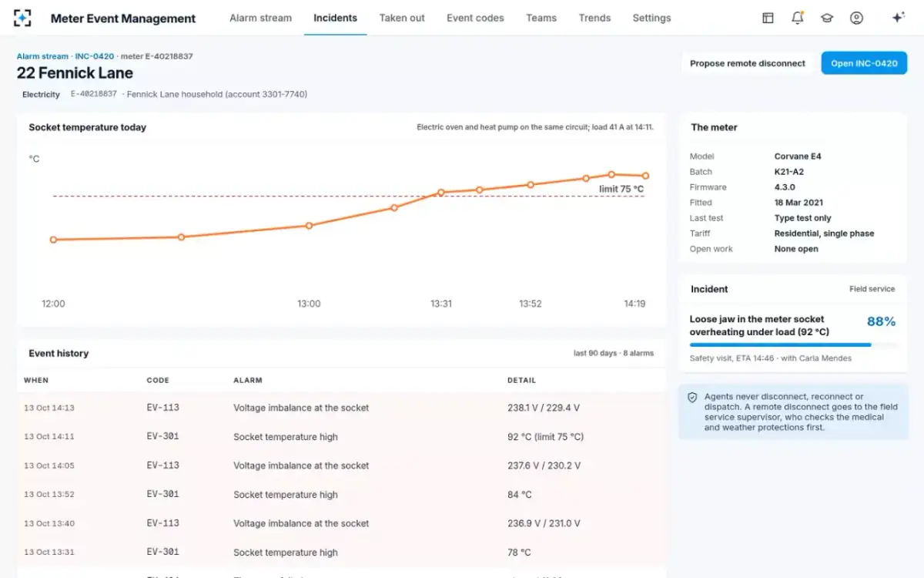Click the '22 Fennick Lane' heading

(75, 73)
